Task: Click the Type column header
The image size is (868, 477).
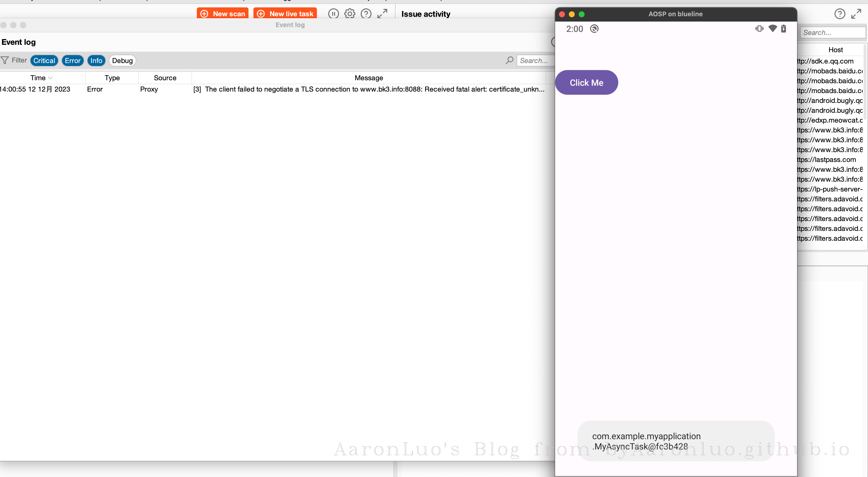Action: 112,78
